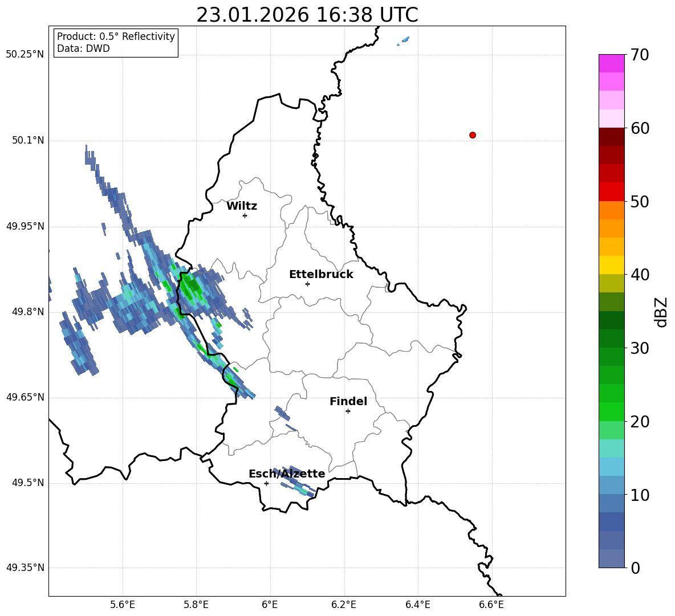Click the longitude label '5.8°E'
Image resolution: width=675 pixels, height=616 pixels.
point(196,605)
